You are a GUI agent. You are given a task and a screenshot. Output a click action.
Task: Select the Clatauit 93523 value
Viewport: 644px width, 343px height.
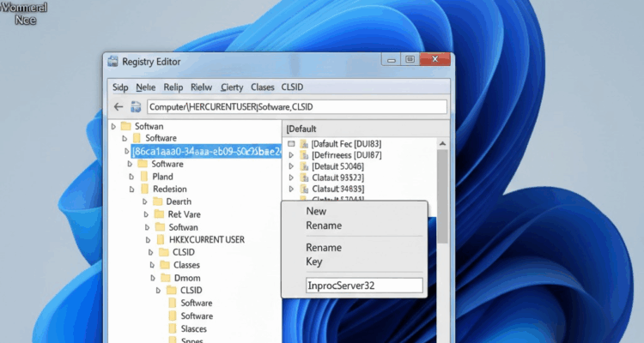(337, 178)
